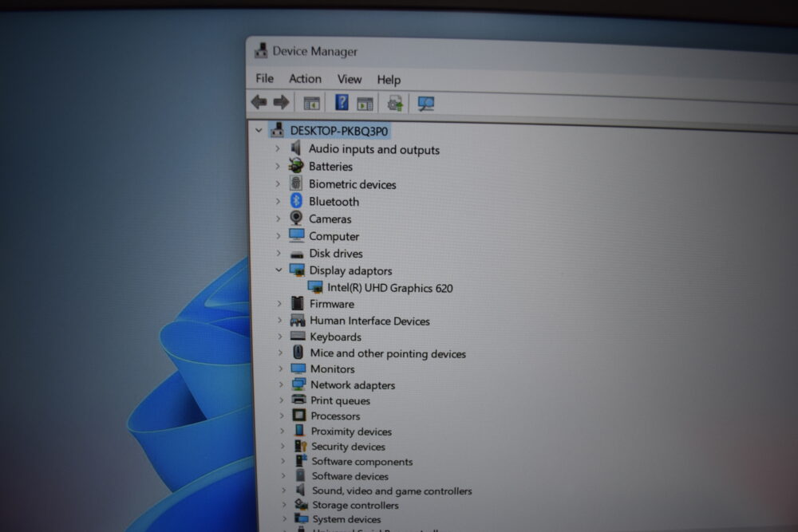Viewport: 798px width, 532px height.
Task: Open the File menu
Action: click(265, 78)
